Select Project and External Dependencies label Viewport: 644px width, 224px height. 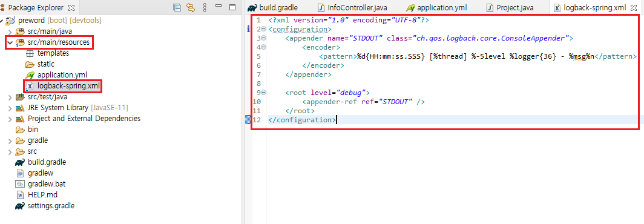[x=84, y=119]
